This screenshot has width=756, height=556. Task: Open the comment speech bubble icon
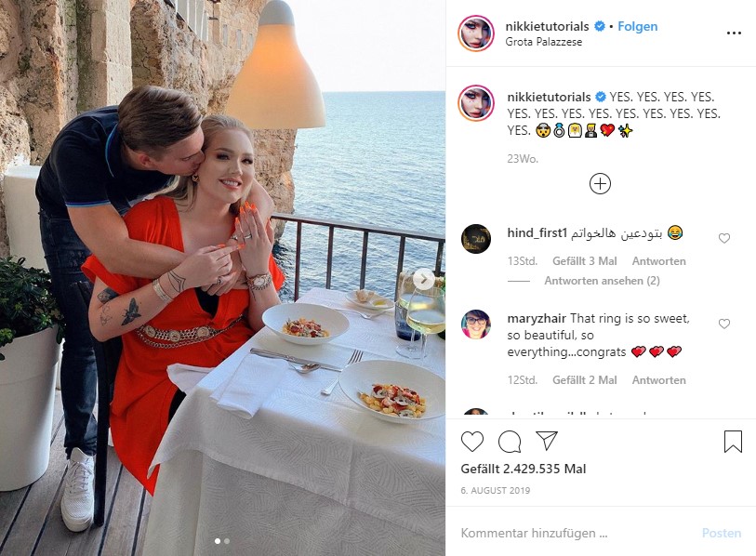coord(510,441)
